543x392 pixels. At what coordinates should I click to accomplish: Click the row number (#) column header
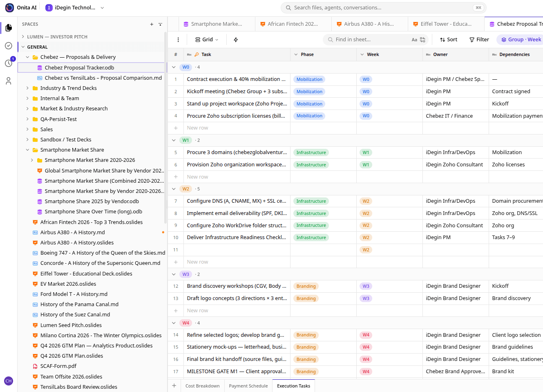click(x=176, y=54)
